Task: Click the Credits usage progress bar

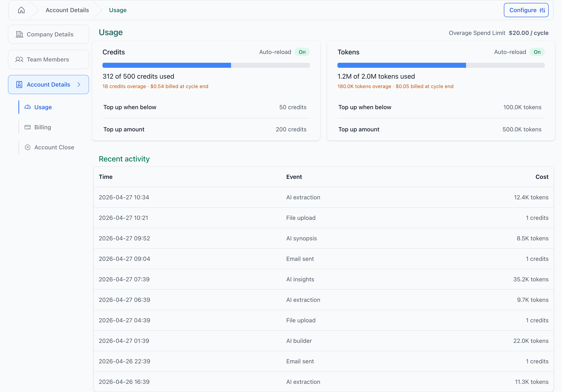Action: (x=206, y=65)
